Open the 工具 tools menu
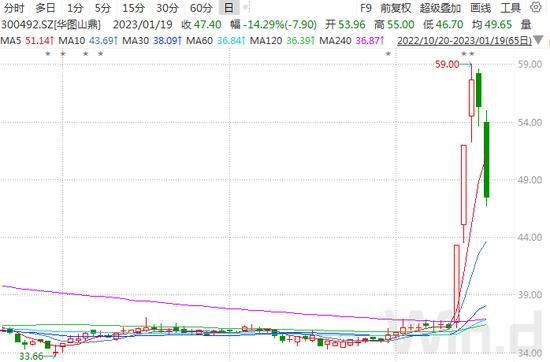550x362 pixels. click(510, 8)
